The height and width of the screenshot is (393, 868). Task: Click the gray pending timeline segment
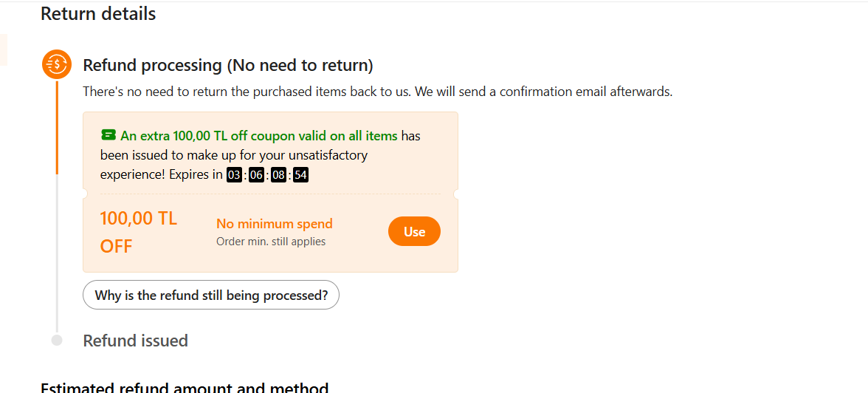tap(57, 251)
